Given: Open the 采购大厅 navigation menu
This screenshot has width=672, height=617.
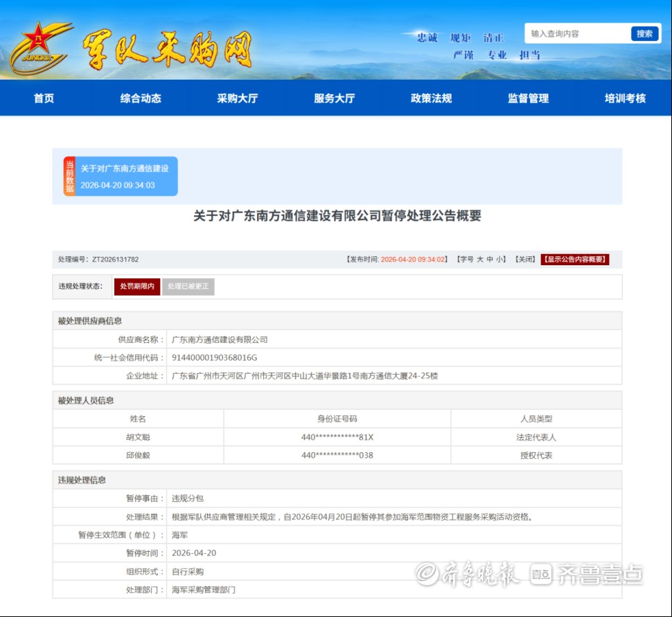Looking at the screenshot, I should (238, 98).
